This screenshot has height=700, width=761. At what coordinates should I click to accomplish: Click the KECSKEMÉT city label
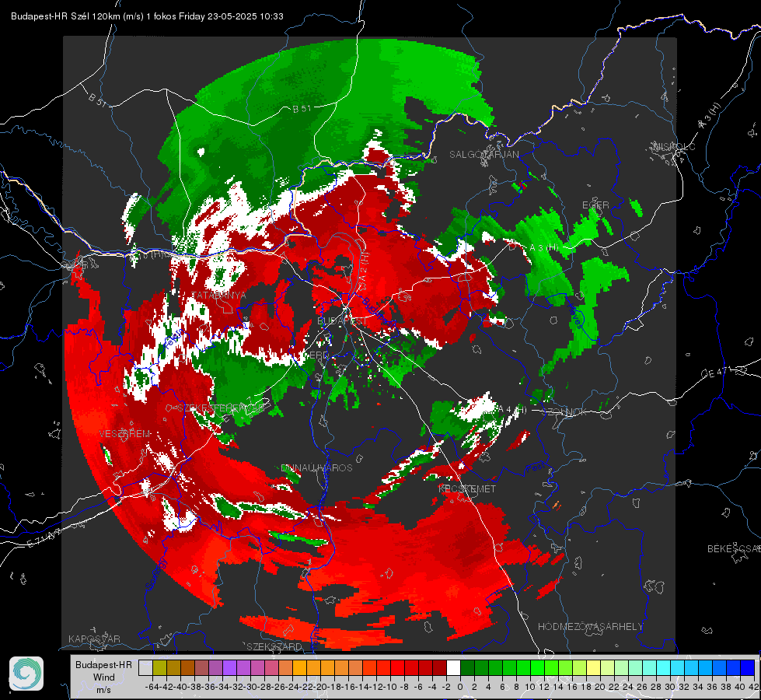[x=467, y=489]
